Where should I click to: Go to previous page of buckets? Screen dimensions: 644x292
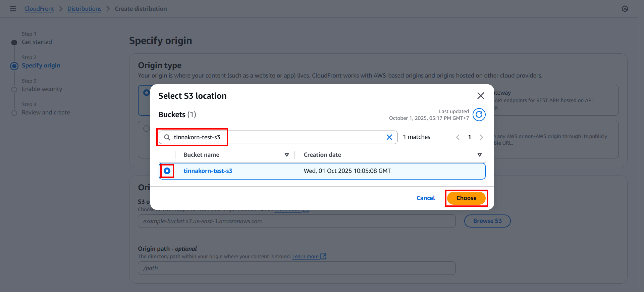pos(458,137)
